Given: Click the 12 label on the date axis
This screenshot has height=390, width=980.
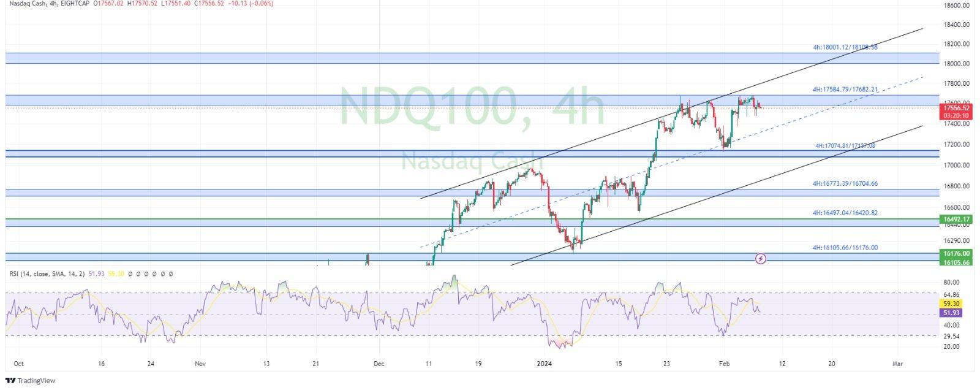Looking at the screenshot, I should click(x=782, y=364).
